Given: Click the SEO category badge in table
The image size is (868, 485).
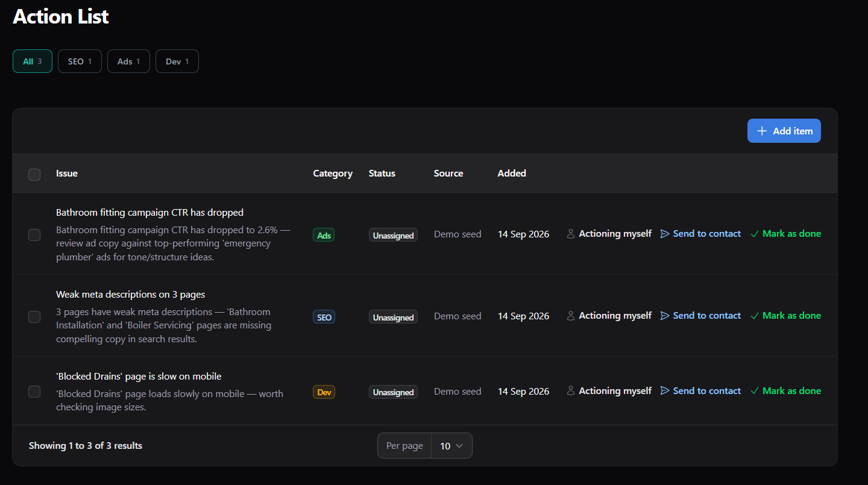Looking at the screenshot, I should 324,317.
